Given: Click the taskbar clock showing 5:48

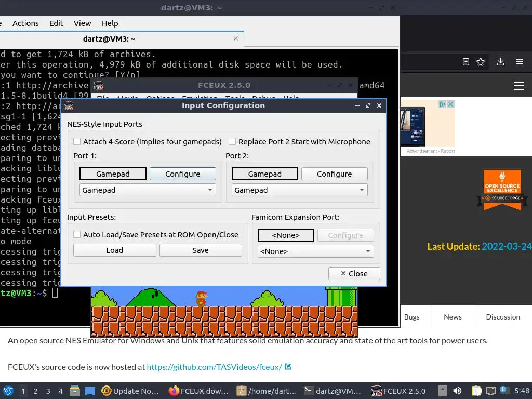Looking at the screenshot, I should [522, 391].
